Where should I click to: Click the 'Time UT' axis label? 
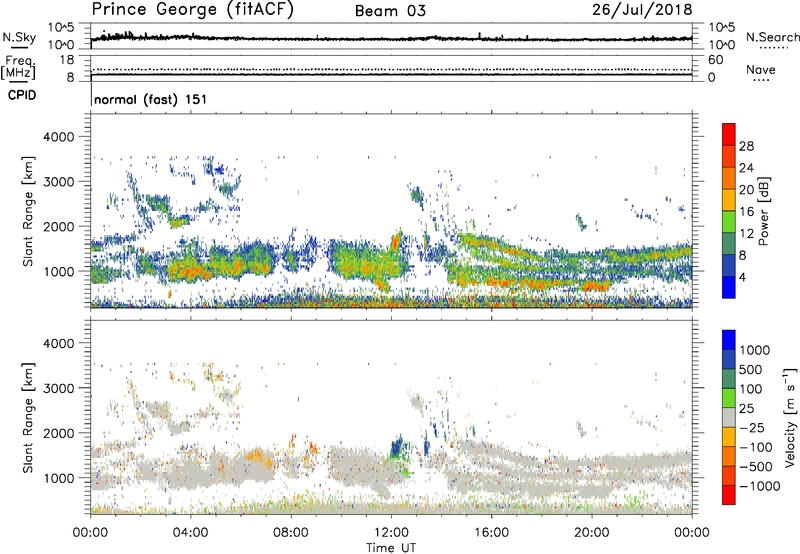pos(391,548)
